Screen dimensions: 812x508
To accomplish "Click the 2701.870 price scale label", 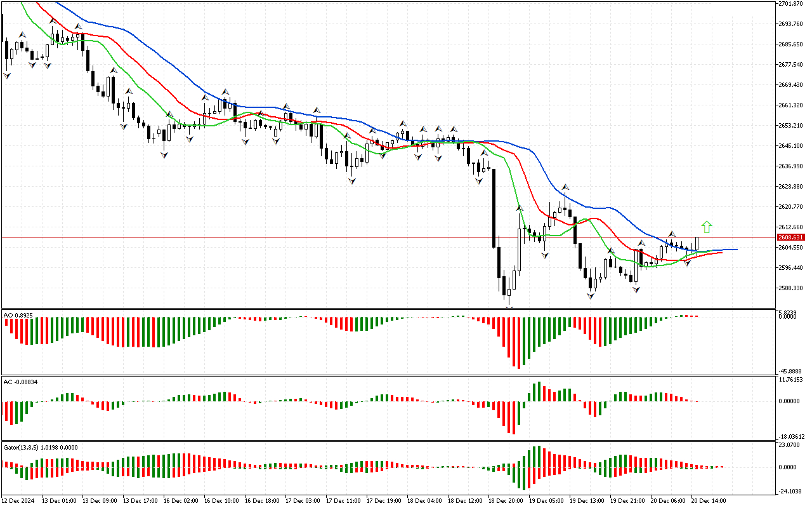I will (x=792, y=4).
